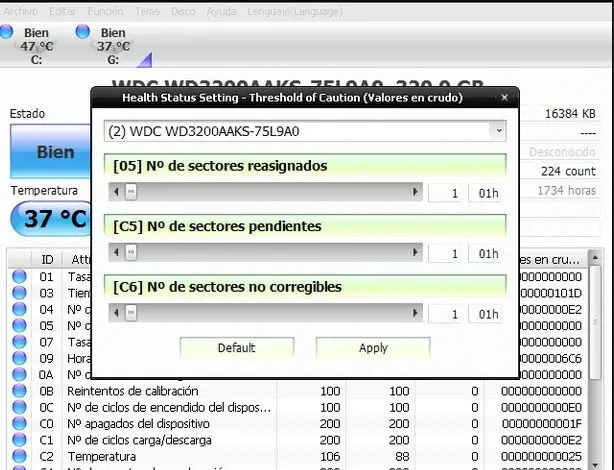This screenshot has height=470, width=614.
Task: Click the 37 °C temperature badge
Action: (x=52, y=219)
